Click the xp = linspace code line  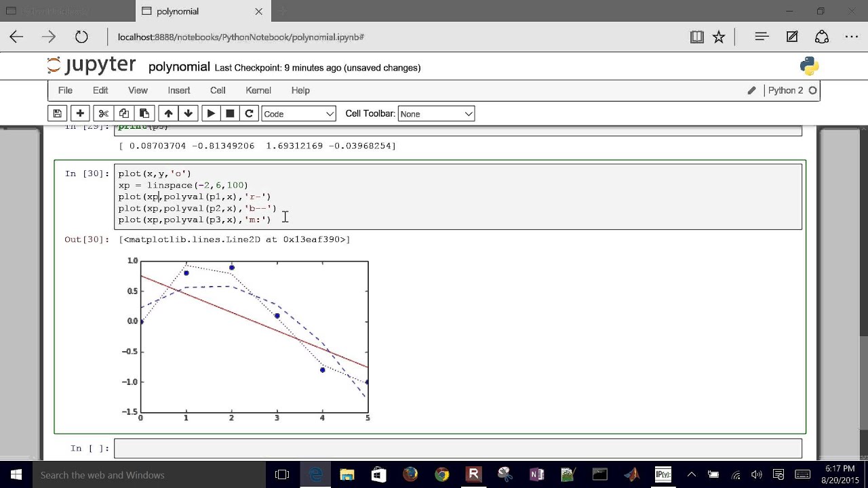tap(183, 185)
